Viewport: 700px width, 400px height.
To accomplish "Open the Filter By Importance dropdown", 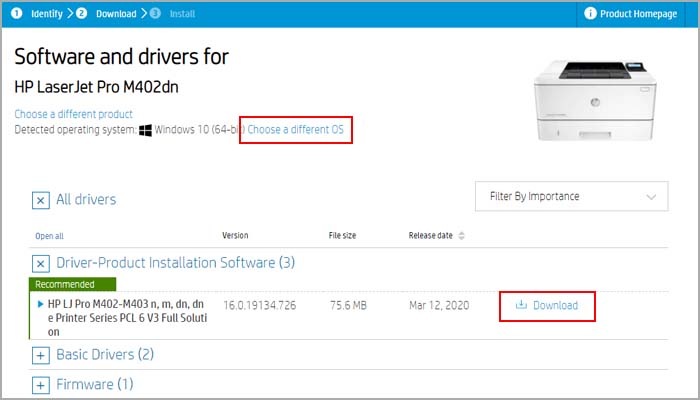I will (571, 196).
